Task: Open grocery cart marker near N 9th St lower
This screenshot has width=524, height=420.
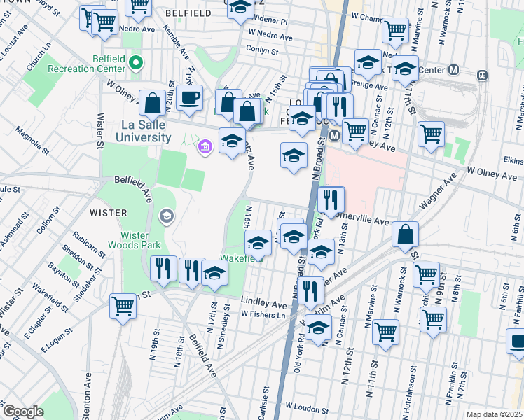Action: coord(433,322)
